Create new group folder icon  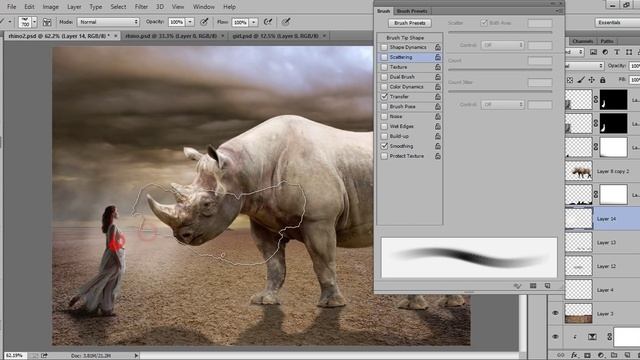point(614,355)
